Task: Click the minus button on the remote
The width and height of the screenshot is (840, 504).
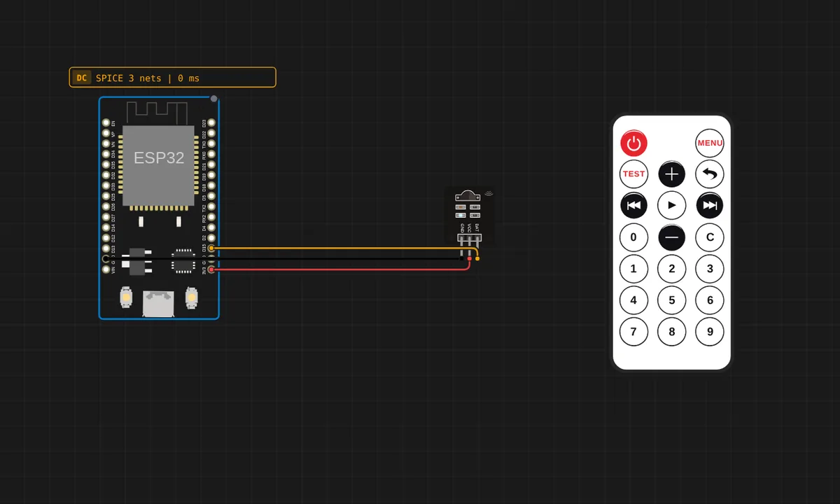Action: [x=672, y=237]
